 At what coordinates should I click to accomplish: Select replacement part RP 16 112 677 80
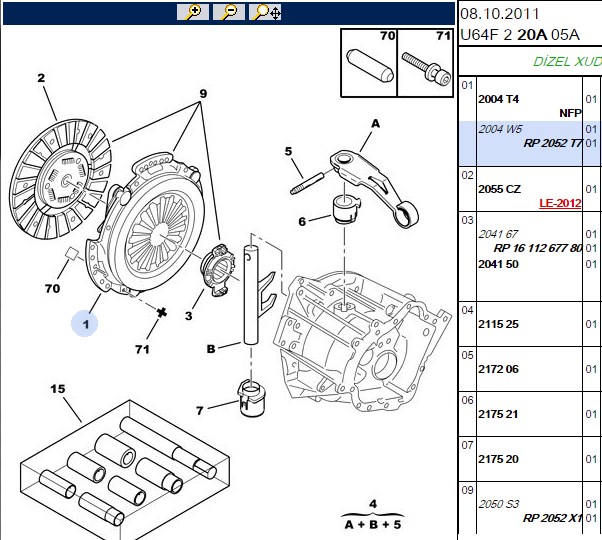pyautogui.click(x=538, y=248)
